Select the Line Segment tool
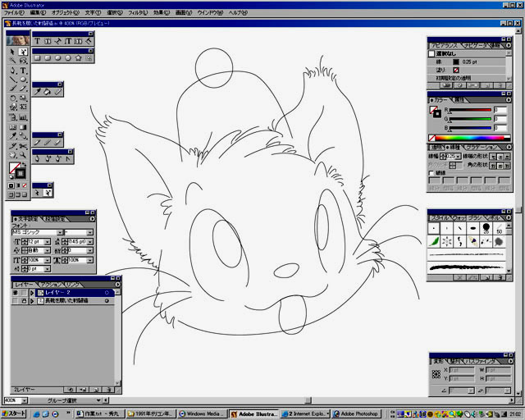This screenshot has width=525, height=420. coord(13,80)
